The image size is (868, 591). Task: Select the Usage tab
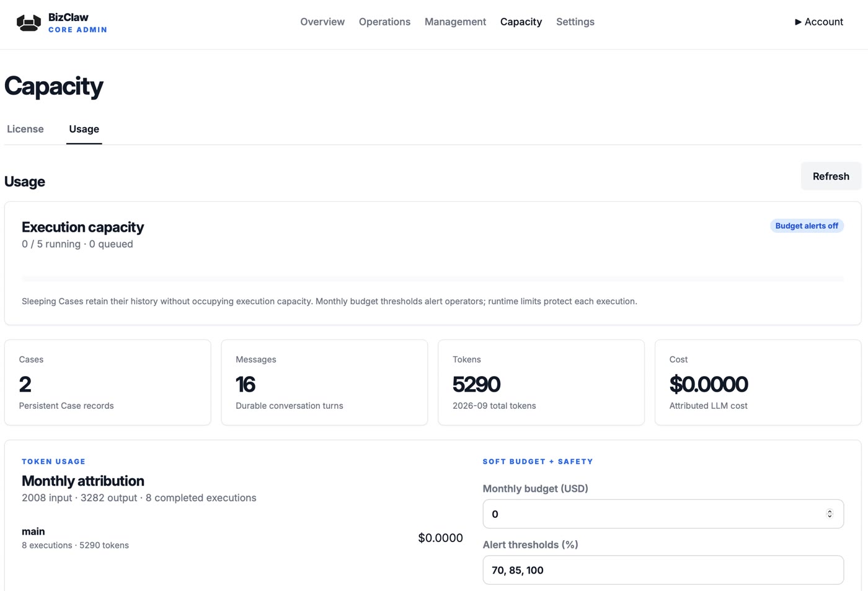click(x=84, y=129)
